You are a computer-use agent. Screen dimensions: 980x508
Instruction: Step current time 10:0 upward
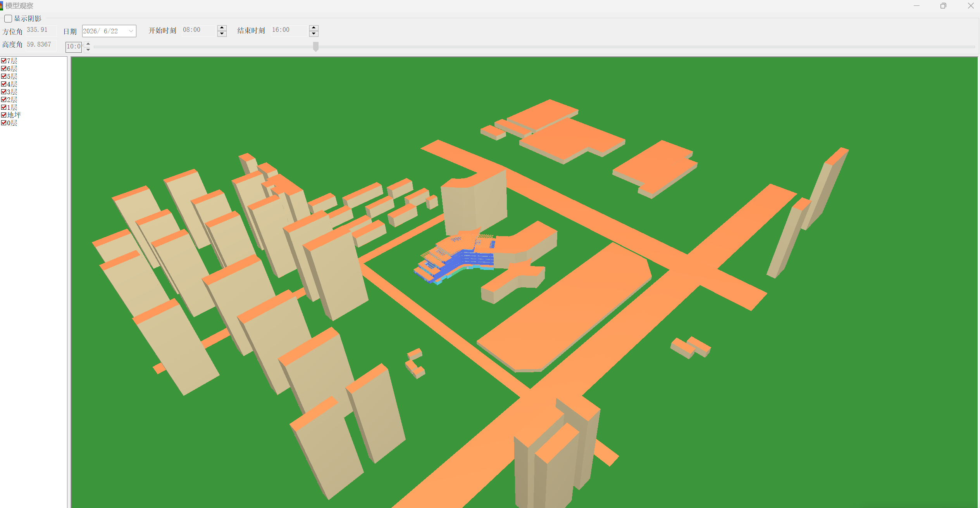point(88,44)
